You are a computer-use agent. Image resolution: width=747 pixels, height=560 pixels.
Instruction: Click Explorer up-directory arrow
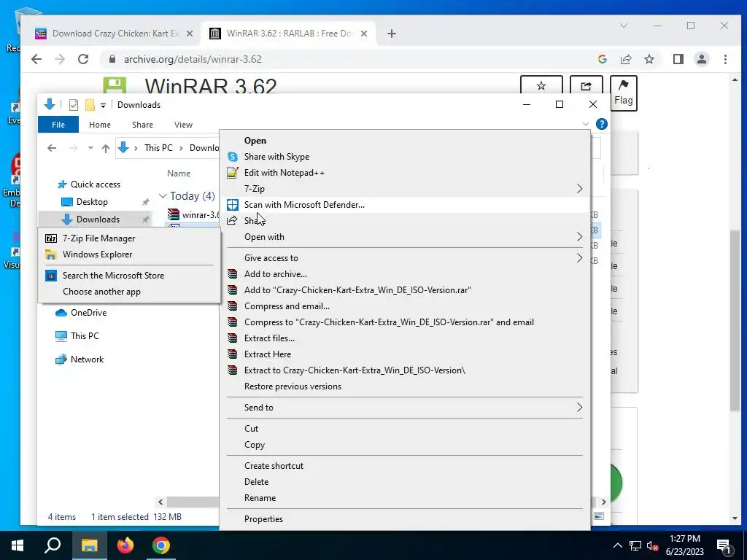click(106, 148)
